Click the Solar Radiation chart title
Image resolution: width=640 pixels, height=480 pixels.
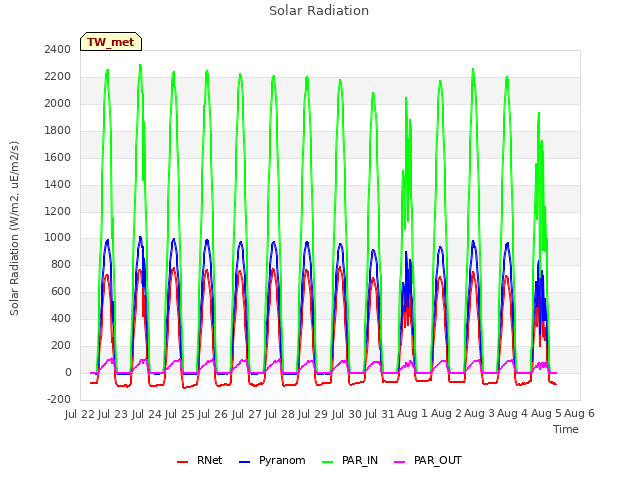tap(319, 11)
